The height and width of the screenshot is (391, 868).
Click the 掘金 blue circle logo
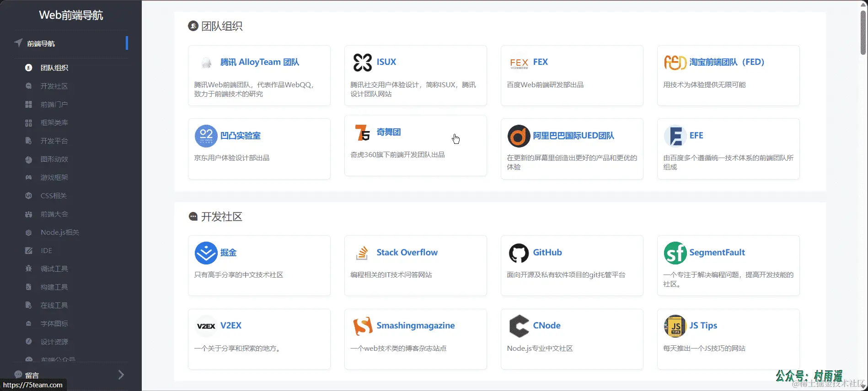pos(206,253)
